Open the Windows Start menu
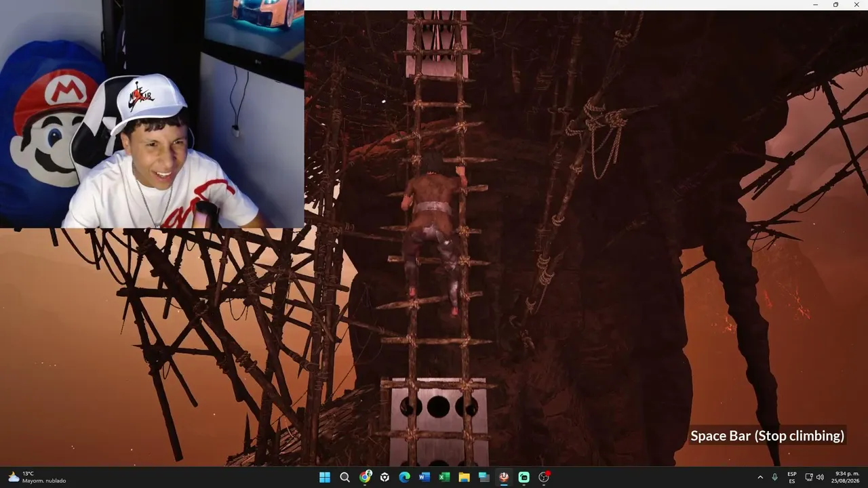 (x=325, y=477)
